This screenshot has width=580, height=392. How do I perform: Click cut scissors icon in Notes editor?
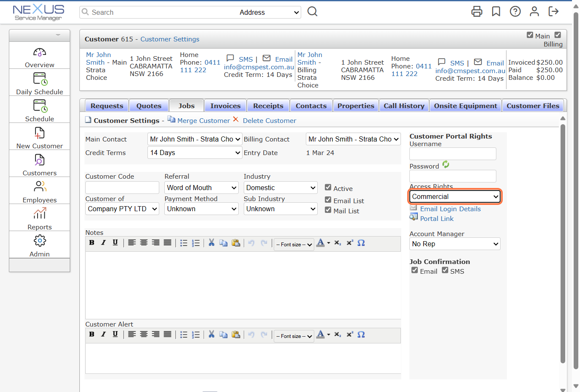tap(212, 242)
